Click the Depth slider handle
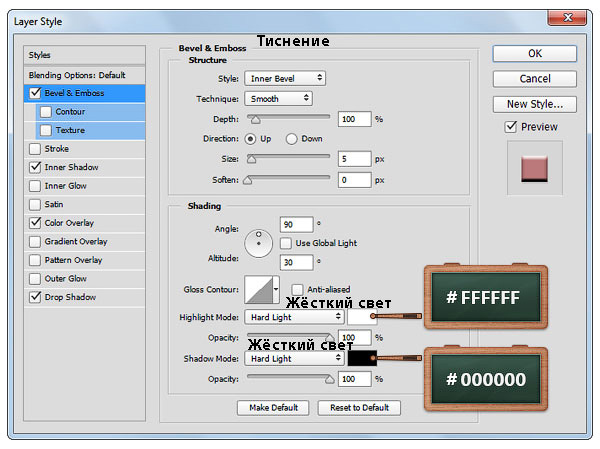This screenshot has width=600, height=449. coord(255,120)
